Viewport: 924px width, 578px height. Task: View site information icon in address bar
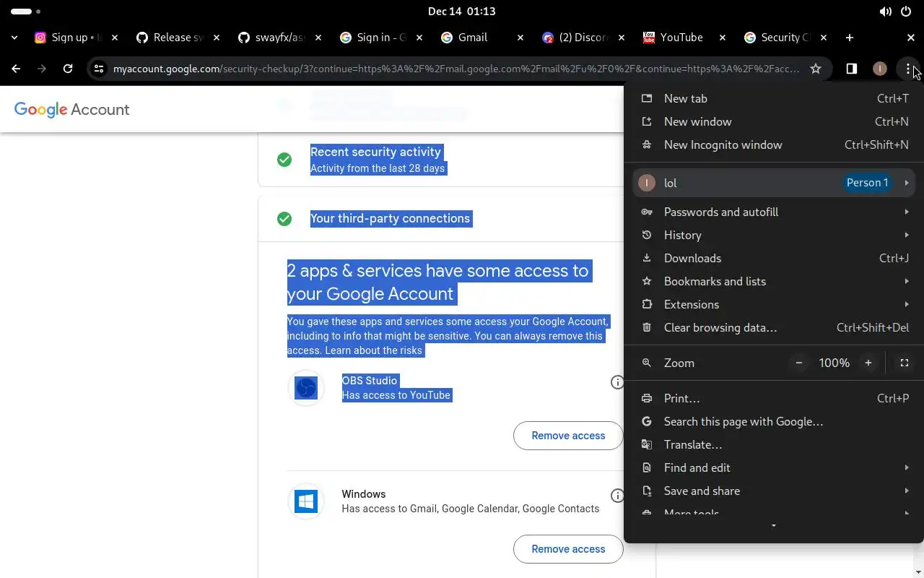(99, 69)
